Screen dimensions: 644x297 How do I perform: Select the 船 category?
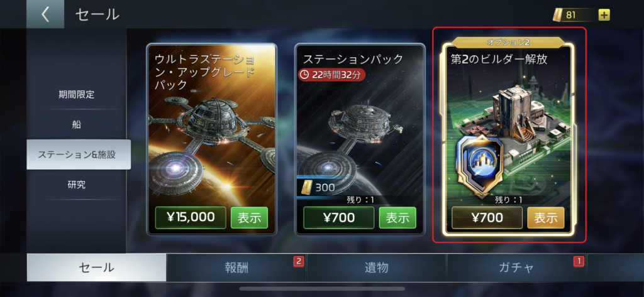point(76,125)
